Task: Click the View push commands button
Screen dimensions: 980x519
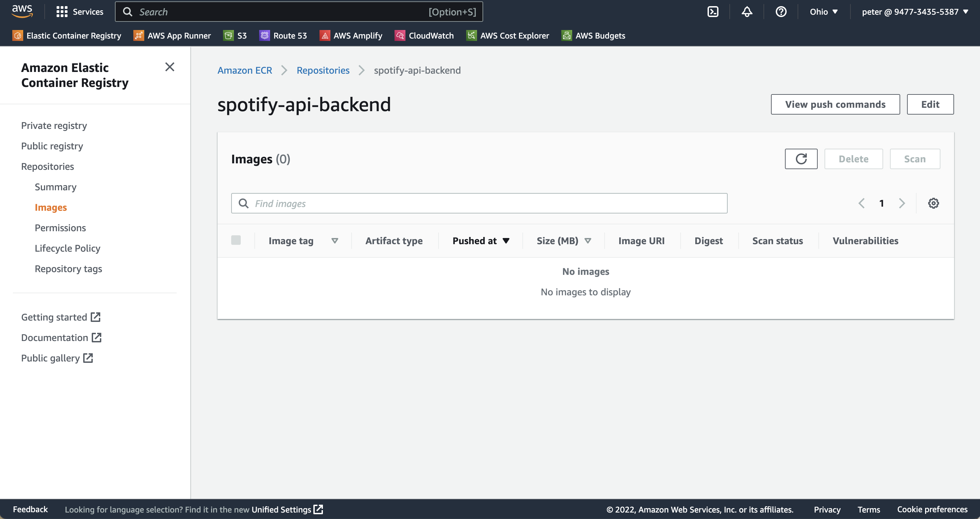Action: click(835, 104)
